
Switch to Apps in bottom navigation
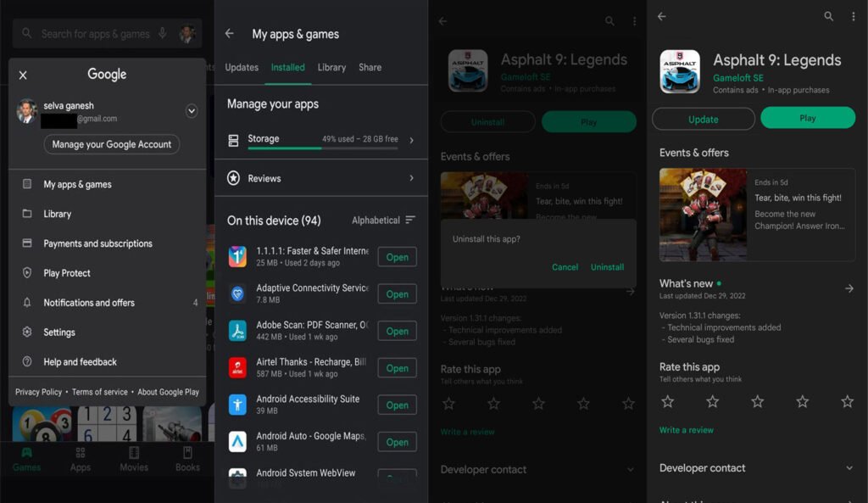click(x=81, y=459)
